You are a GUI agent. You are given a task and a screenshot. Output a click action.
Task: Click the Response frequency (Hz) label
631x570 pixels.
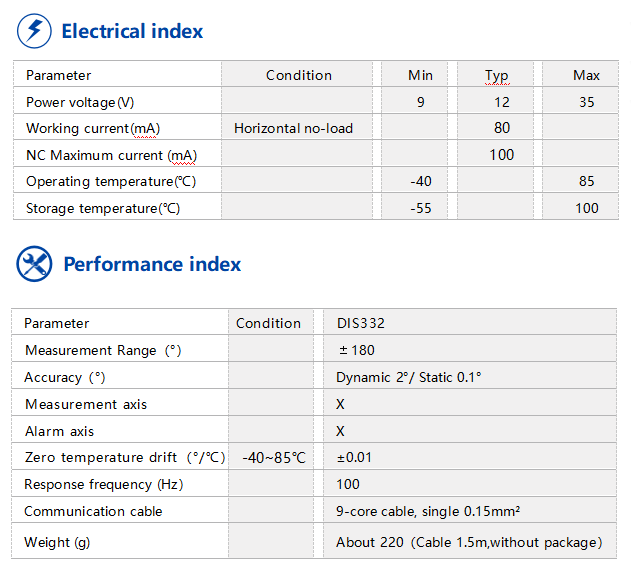point(103,485)
